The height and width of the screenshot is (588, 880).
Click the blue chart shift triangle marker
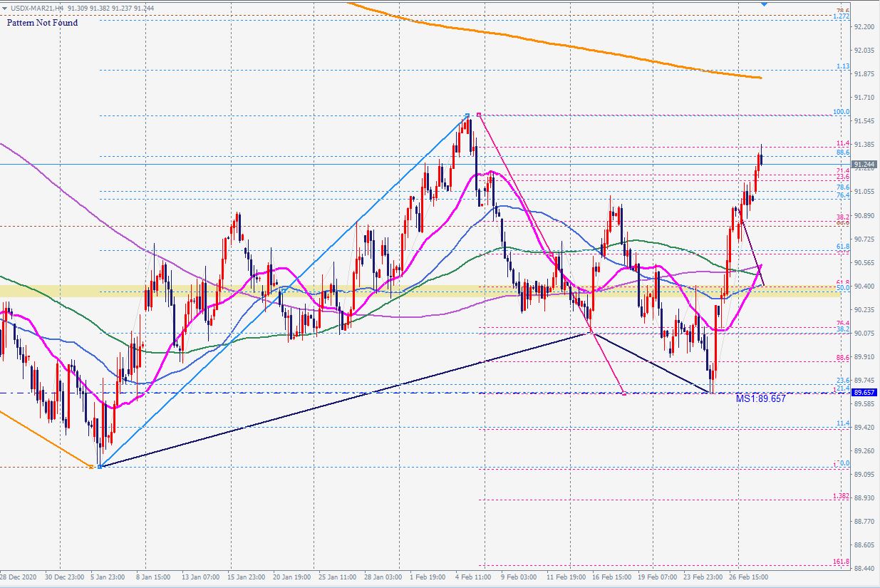click(x=764, y=4)
